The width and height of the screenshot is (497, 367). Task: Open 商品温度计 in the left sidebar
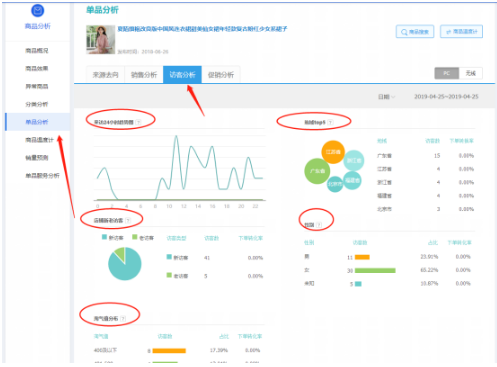point(39,140)
